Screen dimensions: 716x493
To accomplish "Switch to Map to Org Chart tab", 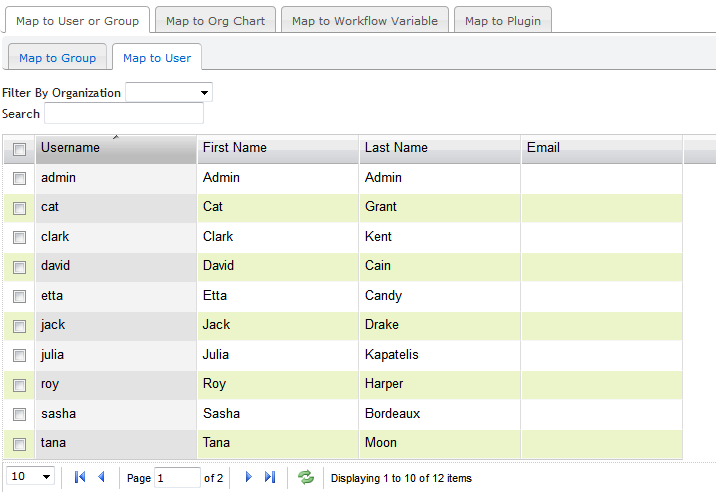I will point(215,21).
